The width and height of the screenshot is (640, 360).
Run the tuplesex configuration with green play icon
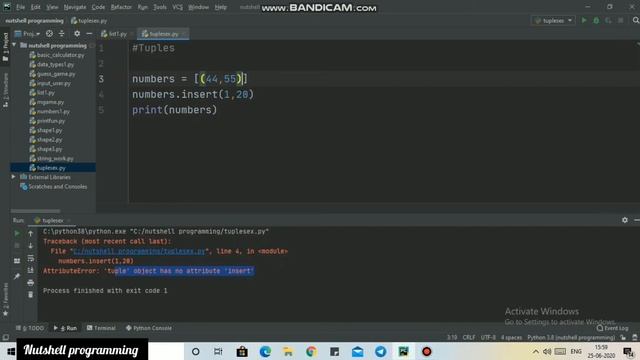(x=584, y=20)
